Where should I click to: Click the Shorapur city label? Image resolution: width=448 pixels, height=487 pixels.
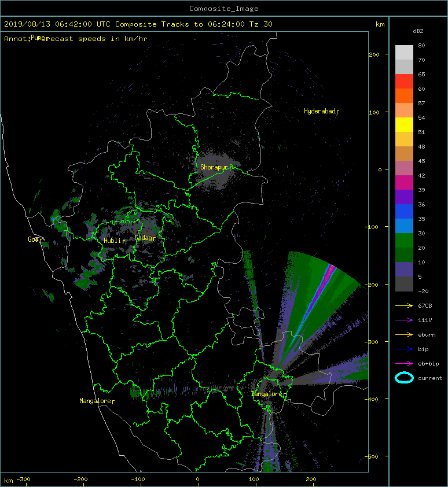(x=216, y=167)
